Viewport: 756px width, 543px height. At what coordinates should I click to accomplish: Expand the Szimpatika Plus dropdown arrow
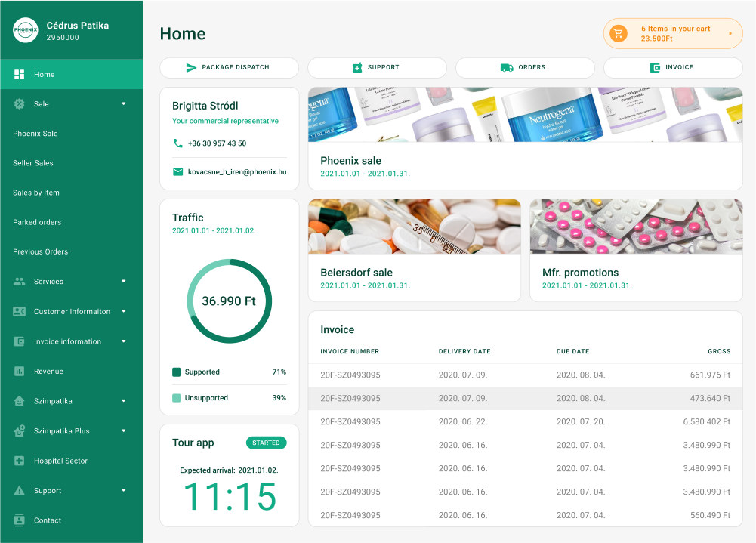tap(123, 430)
